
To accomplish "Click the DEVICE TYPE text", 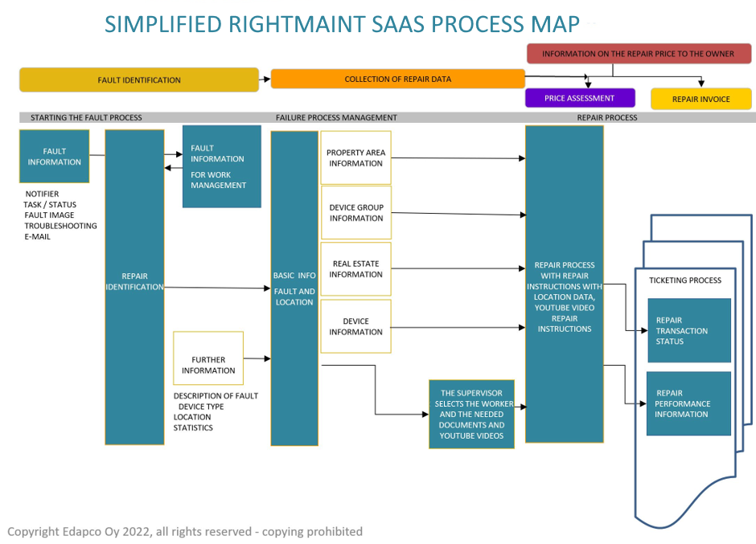I will [x=201, y=407].
